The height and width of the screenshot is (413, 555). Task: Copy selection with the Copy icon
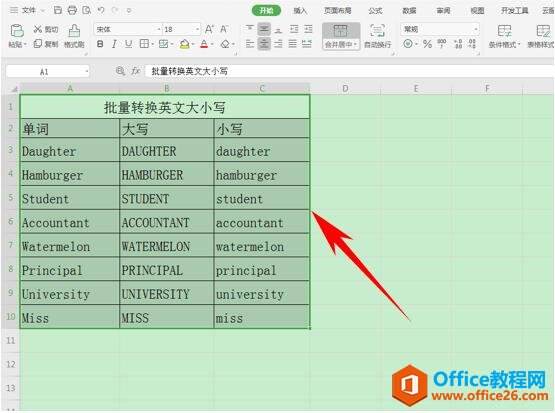point(38,44)
